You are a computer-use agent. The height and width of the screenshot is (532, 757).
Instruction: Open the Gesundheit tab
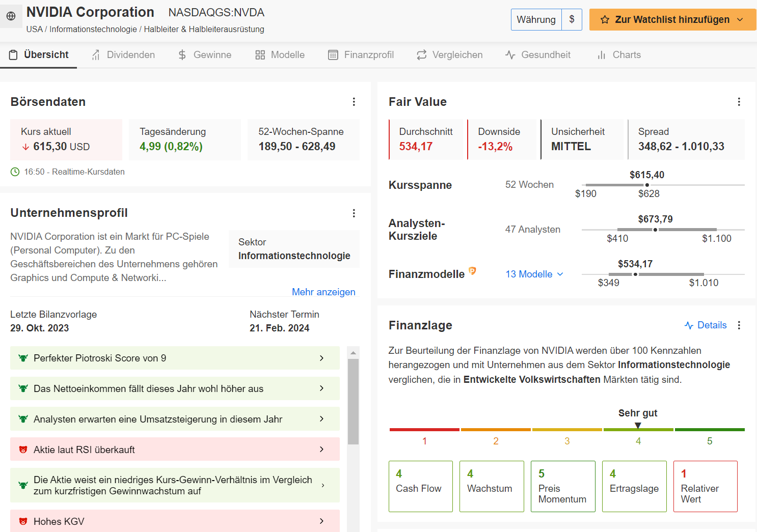click(538, 55)
